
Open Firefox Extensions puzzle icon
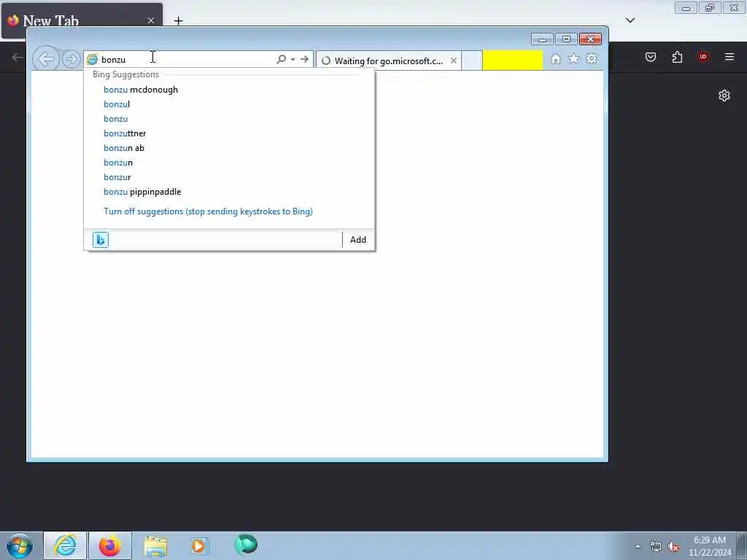pyautogui.click(x=677, y=57)
